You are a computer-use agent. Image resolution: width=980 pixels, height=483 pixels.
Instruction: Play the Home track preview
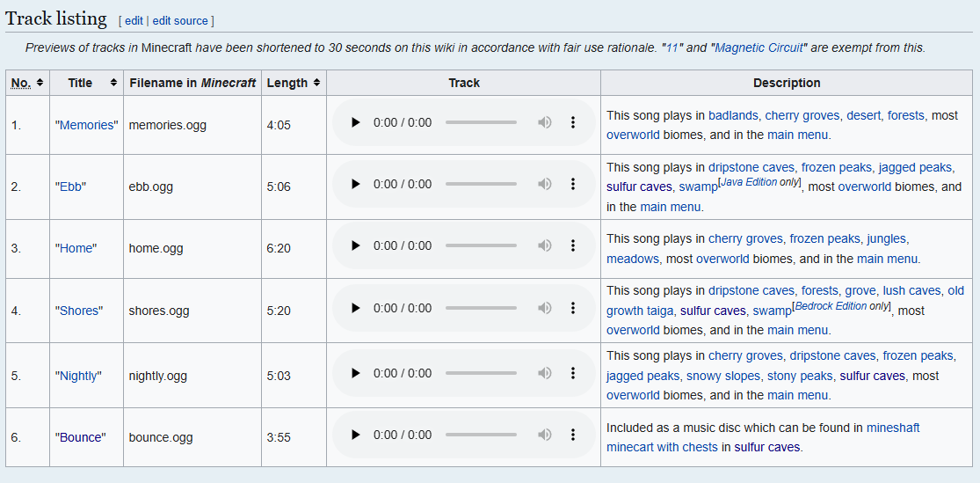pos(356,245)
